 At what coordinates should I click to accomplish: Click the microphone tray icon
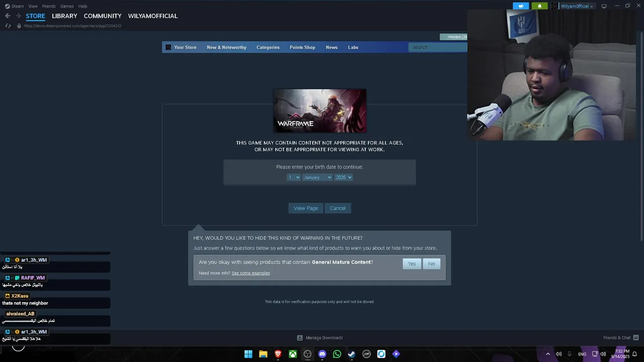pyautogui.click(x=570, y=354)
